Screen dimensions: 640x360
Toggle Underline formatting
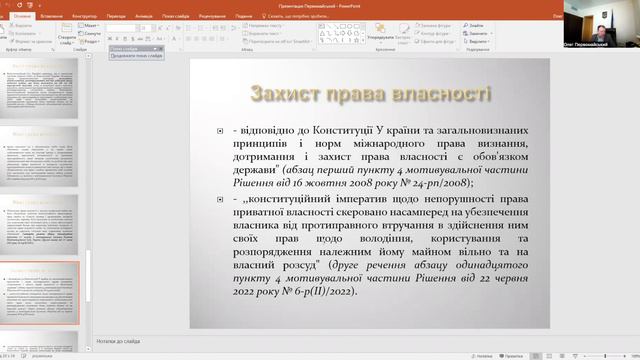(x=125, y=39)
